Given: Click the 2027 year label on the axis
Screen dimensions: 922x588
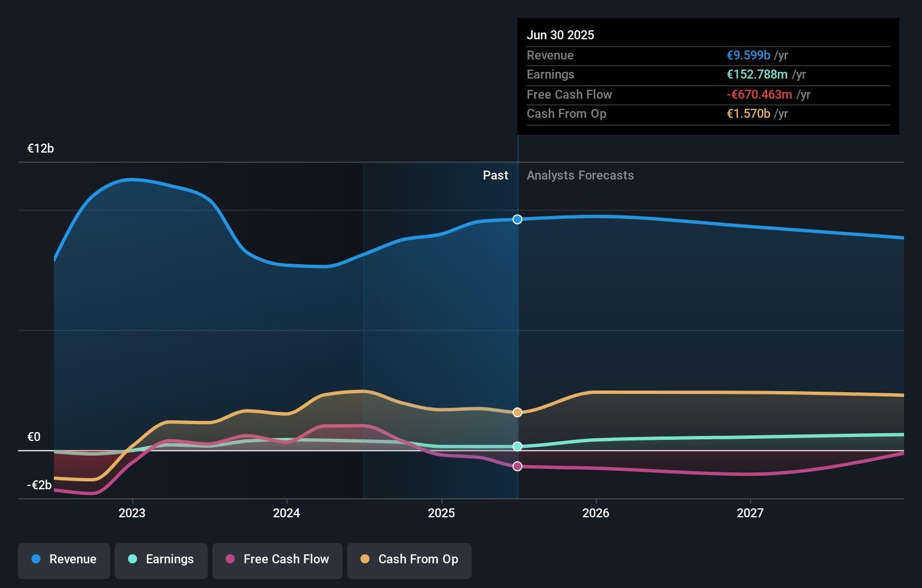Looking at the screenshot, I should pos(751,512).
